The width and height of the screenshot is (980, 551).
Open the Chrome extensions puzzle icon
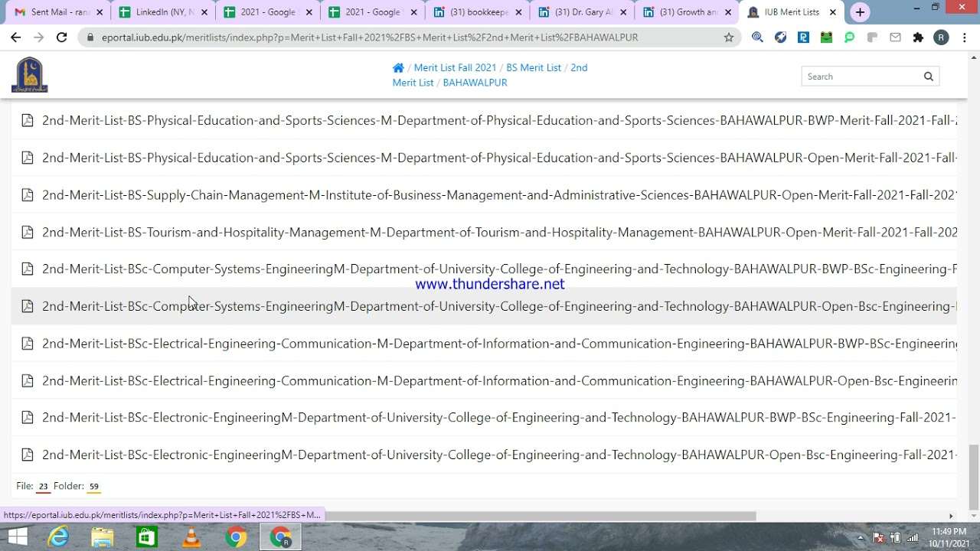919,37
